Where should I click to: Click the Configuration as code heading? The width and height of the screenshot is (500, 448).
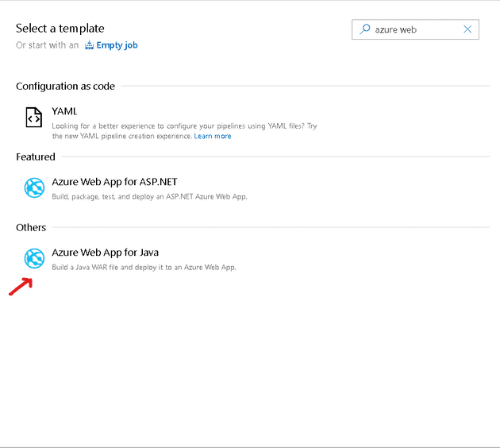point(65,86)
